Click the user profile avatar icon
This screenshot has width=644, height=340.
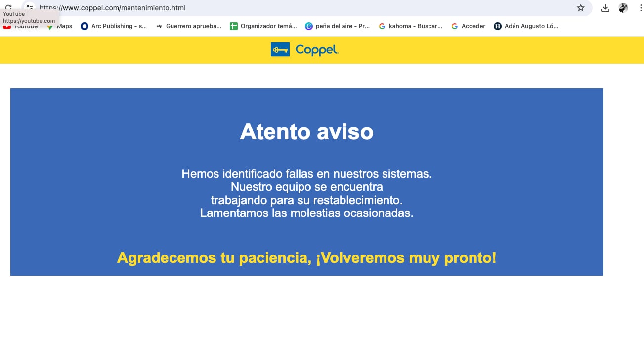pos(623,8)
